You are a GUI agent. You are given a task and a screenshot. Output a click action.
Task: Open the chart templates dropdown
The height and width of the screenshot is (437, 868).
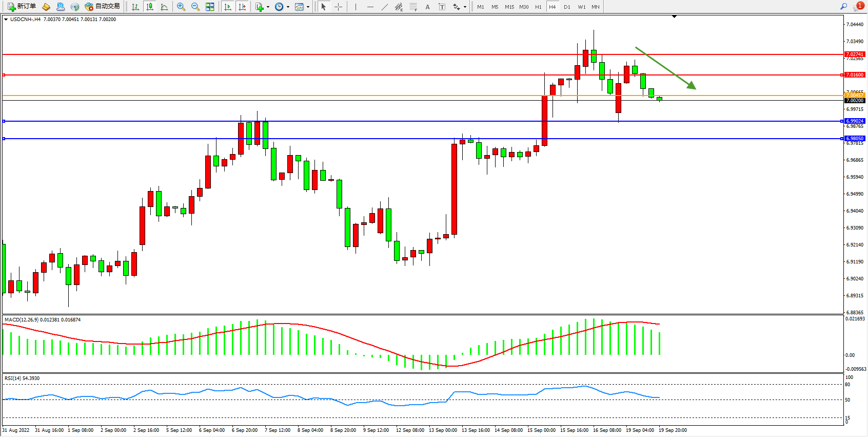coord(302,7)
